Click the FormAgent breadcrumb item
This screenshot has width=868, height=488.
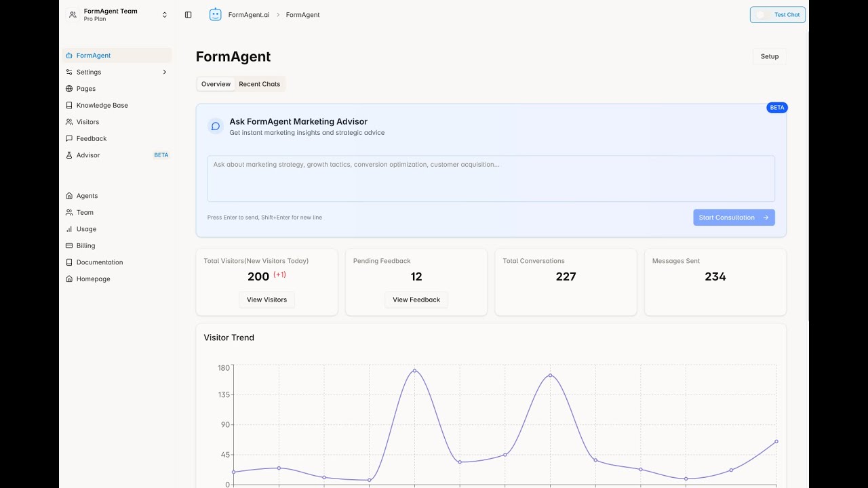click(x=302, y=15)
